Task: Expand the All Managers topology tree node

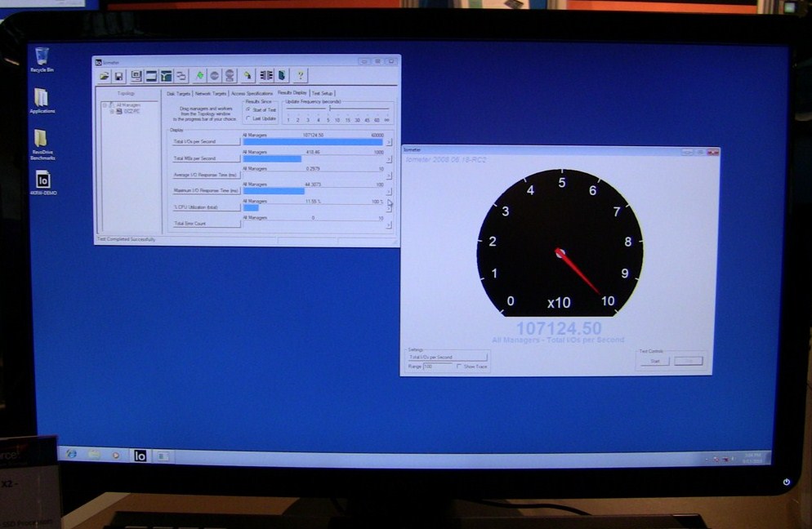Action: [105, 104]
